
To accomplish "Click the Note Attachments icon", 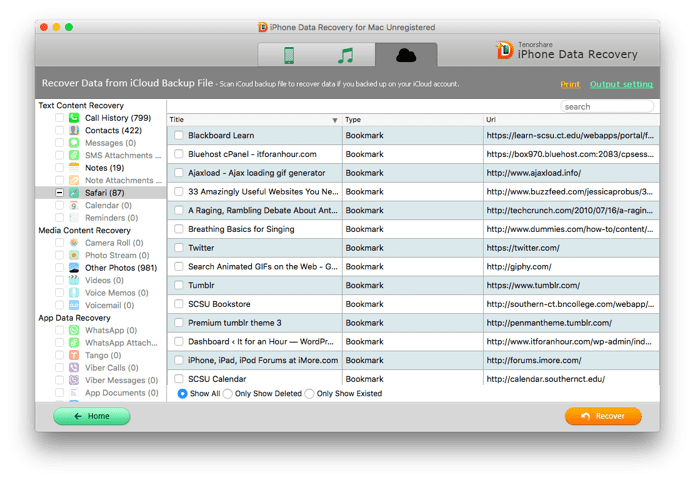I will (x=74, y=180).
